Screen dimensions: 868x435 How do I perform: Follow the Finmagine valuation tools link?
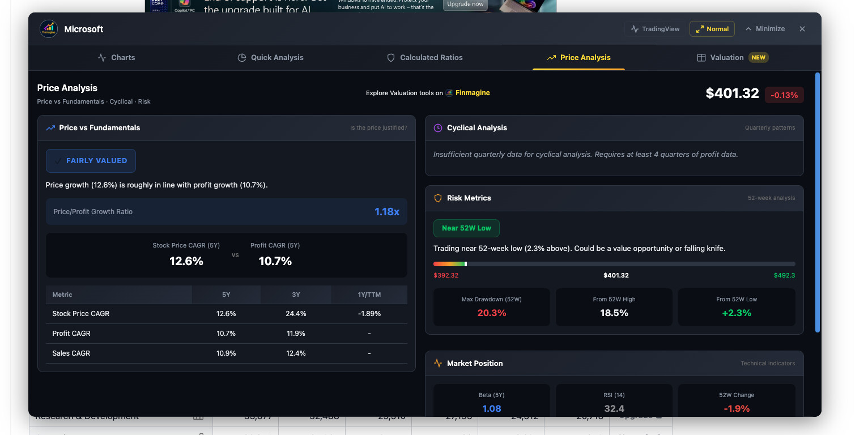point(472,93)
